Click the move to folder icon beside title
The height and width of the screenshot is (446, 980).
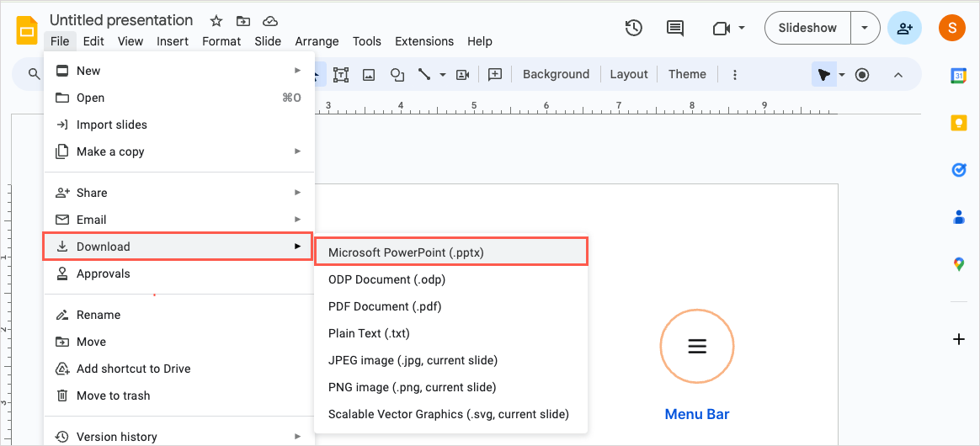243,21
